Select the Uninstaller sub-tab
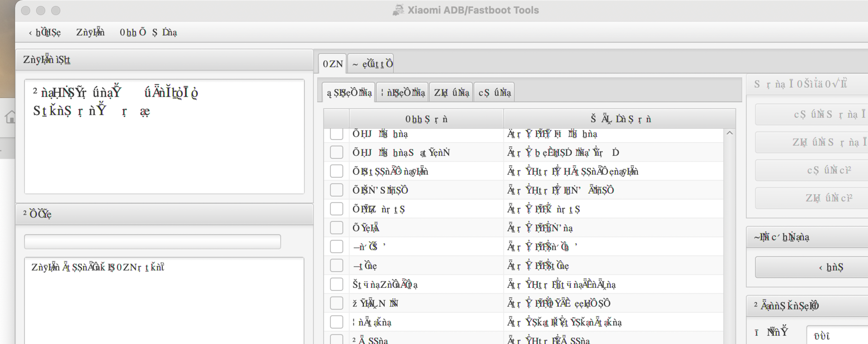 [x=349, y=92]
